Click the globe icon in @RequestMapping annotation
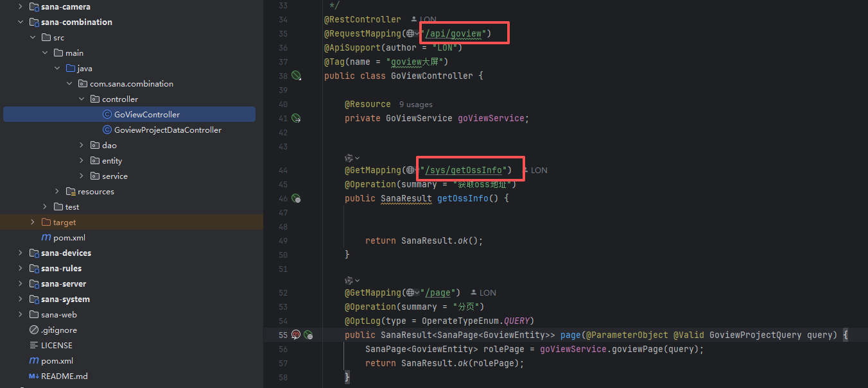Image resolution: width=868 pixels, height=388 pixels. (410, 33)
